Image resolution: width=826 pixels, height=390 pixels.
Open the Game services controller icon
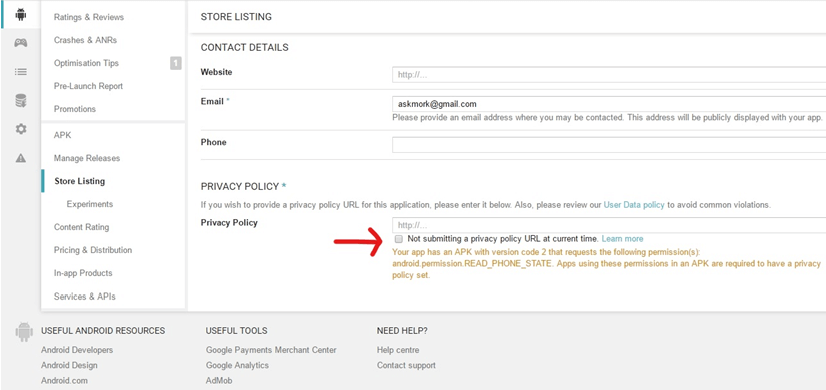click(x=21, y=43)
